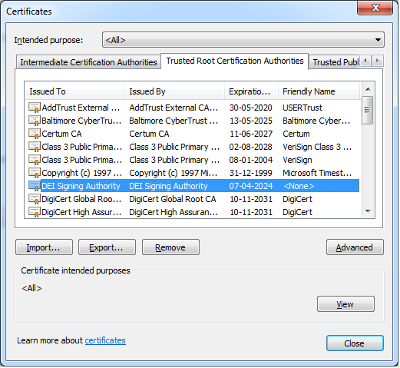This screenshot has height=368, width=400.
Task: Click certificate icon for DEI Signing Authority row
Action: point(34,186)
